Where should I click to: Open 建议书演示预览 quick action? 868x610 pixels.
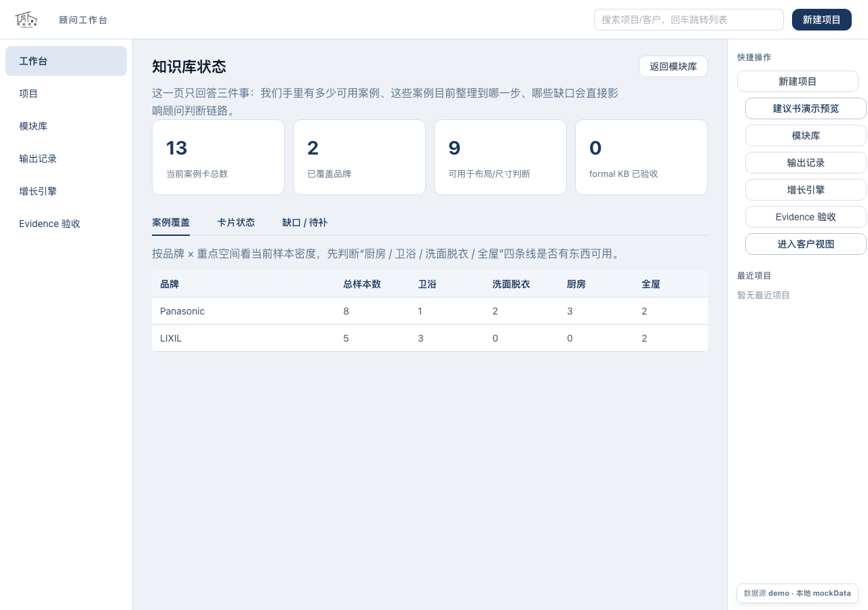pyautogui.click(x=806, y=108)
